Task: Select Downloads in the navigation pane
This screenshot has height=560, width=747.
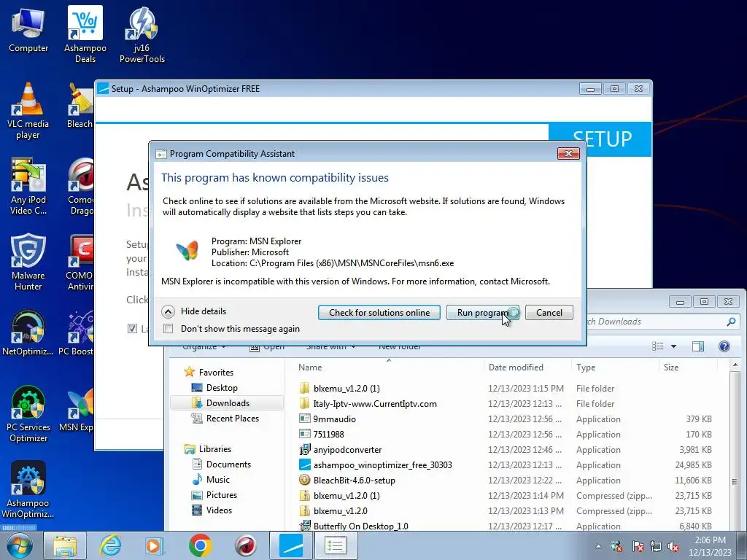Action: tap(228, 402)
